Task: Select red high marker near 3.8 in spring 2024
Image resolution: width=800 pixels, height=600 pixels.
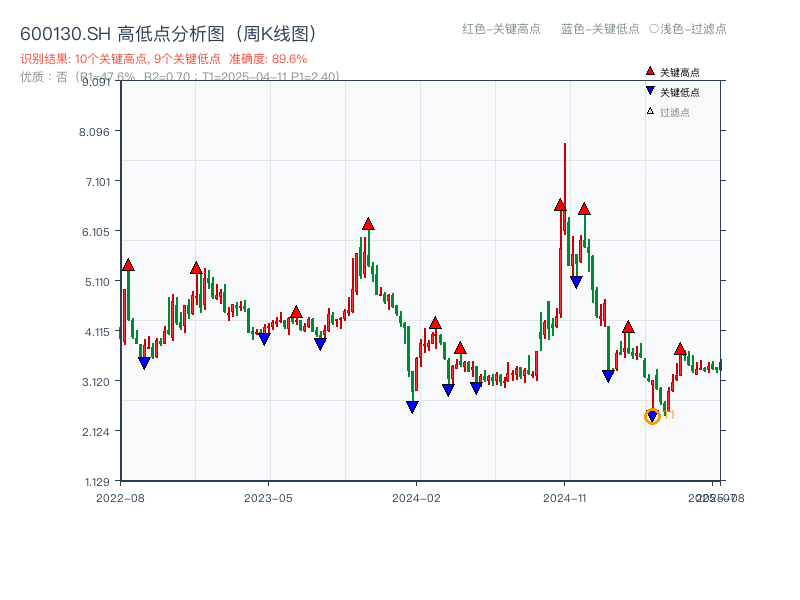Action: (x=460, y=348)
